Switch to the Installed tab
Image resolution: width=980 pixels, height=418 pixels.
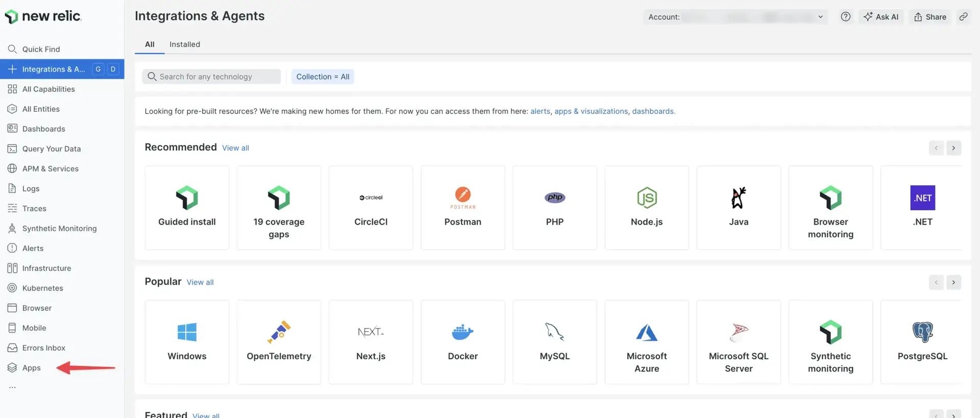click(x=185, y=44)
